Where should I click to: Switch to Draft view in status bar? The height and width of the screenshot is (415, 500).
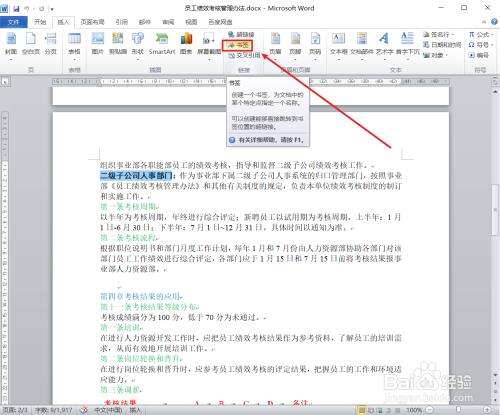coord(397,410)
